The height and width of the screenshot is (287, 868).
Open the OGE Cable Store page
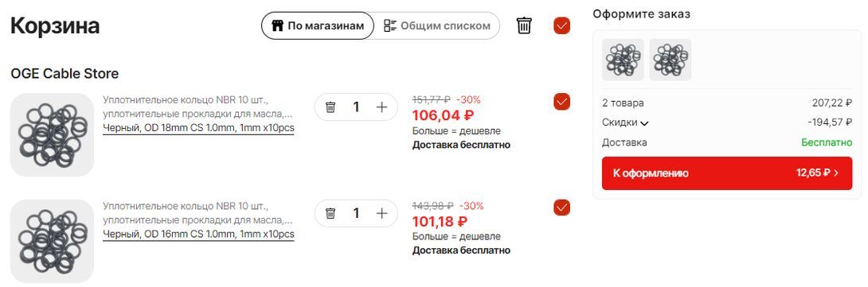pos(65,74)
